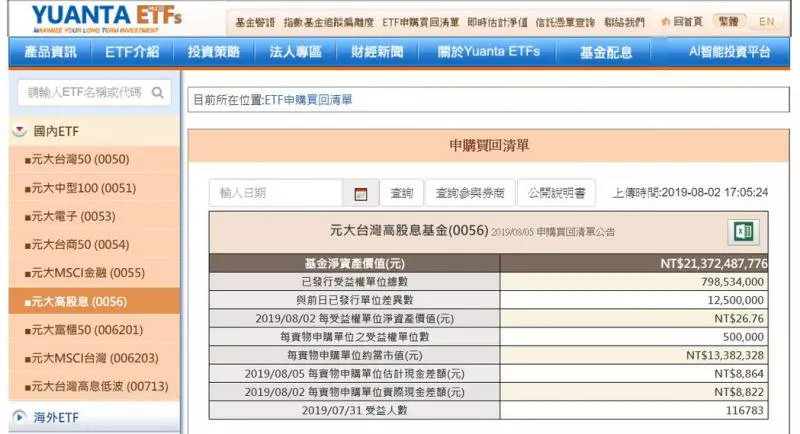Click the 798,534,000 units value

pos(732,282)
